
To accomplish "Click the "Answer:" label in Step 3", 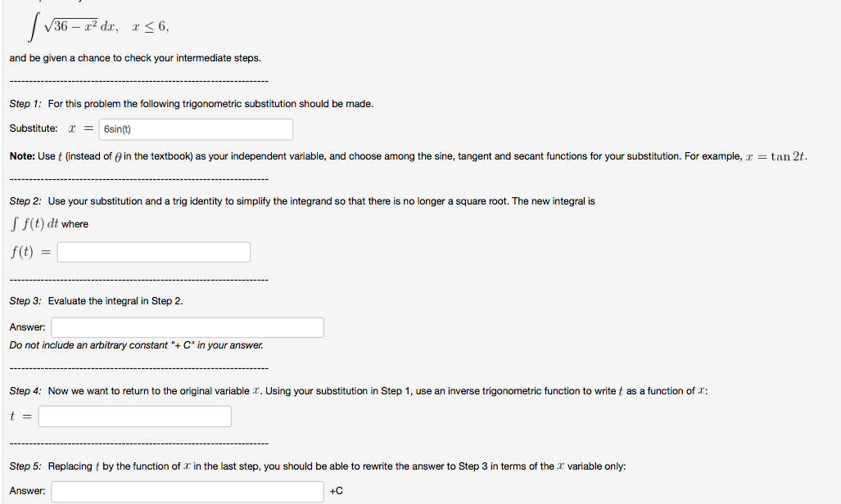I will [27, 327].
